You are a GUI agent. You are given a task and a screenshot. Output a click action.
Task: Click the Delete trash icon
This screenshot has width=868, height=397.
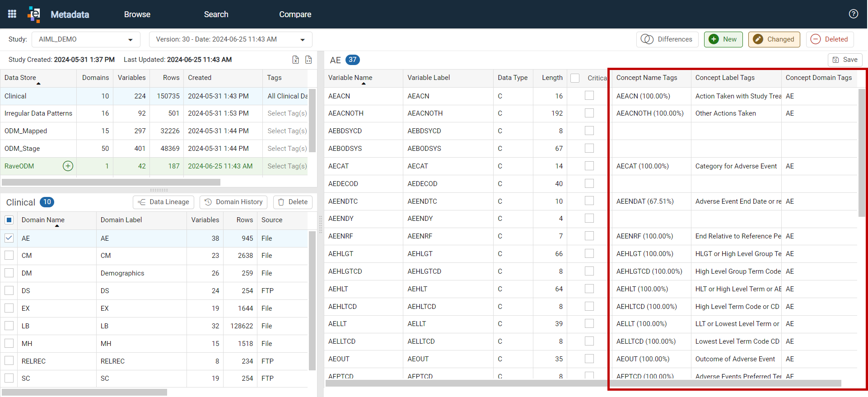[281, 202]
